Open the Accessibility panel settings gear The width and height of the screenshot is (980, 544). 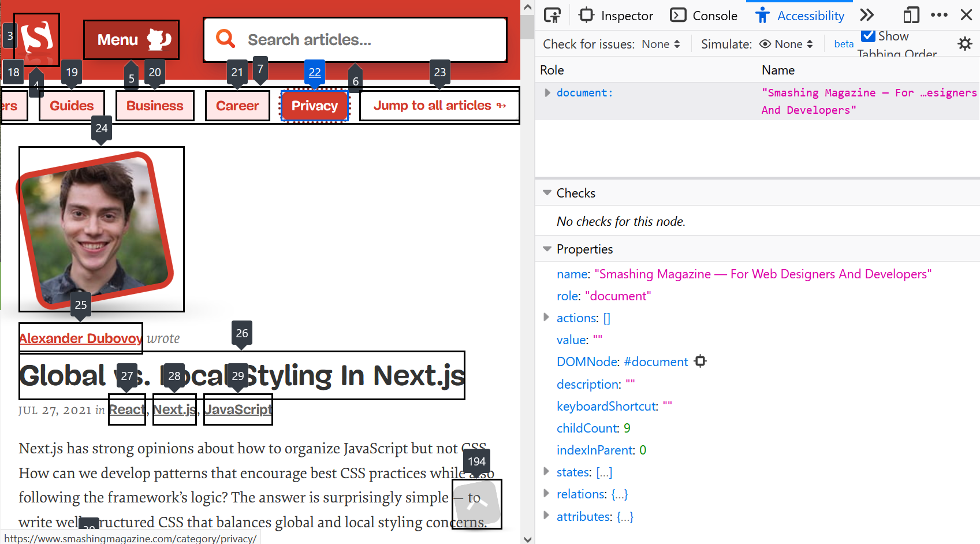tap(965, 43)
